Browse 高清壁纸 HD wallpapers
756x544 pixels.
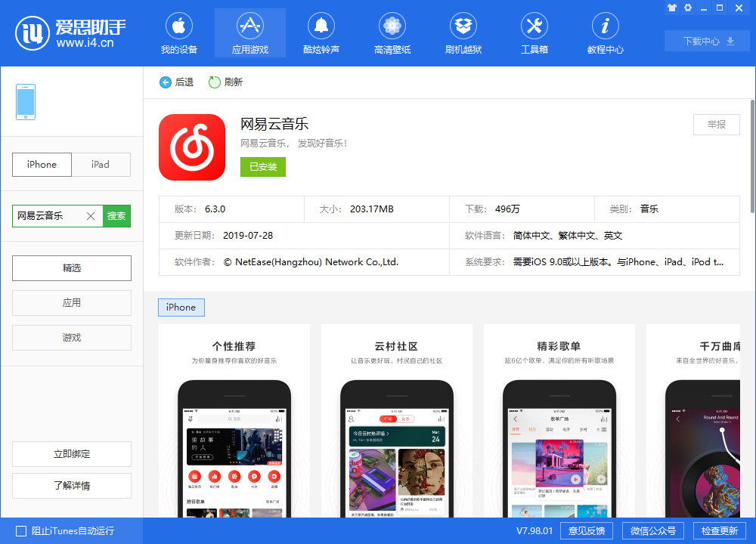click(x=392, y=32)
